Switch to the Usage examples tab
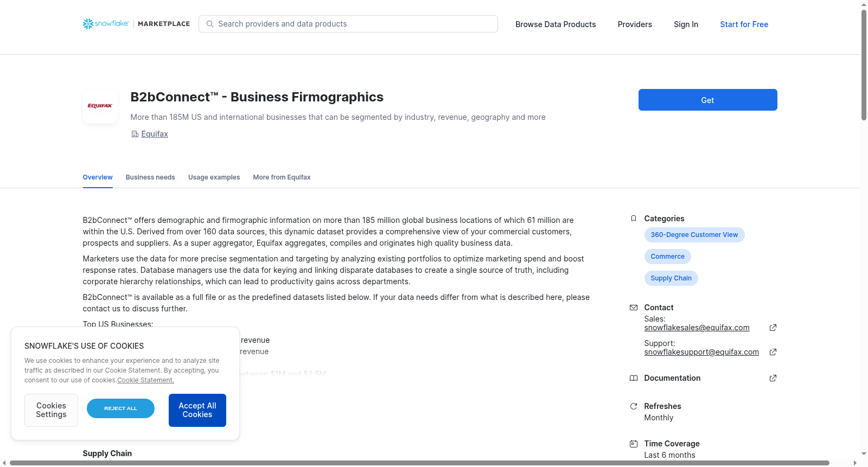This screenshot has height=467, width=868. (x=214, y=177)
